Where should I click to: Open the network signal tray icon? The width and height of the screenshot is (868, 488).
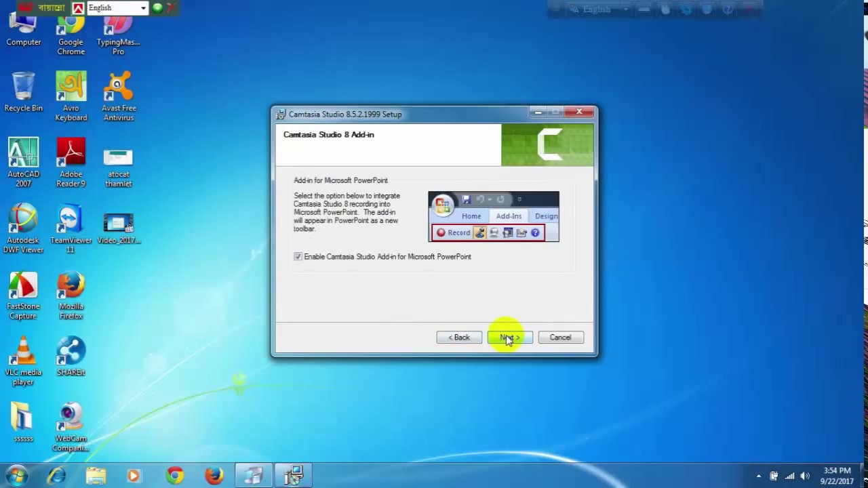point(789,476)
